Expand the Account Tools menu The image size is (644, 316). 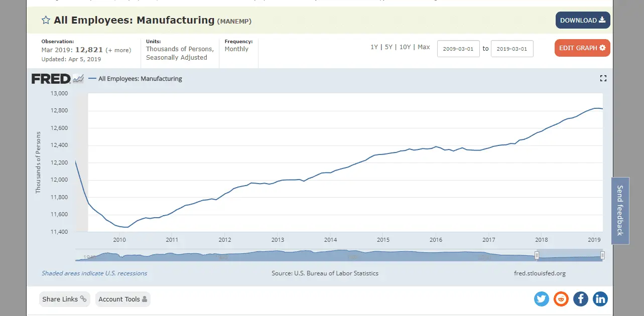click(122, 299)
